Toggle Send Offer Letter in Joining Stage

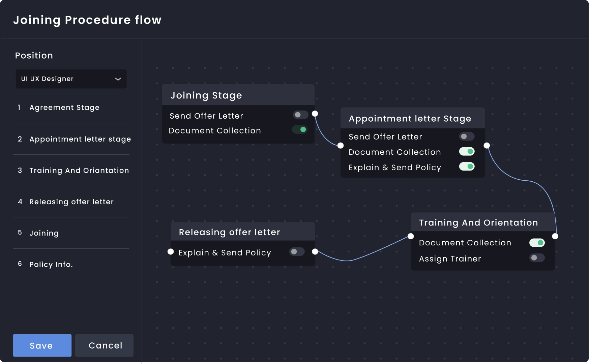[300, 115]
